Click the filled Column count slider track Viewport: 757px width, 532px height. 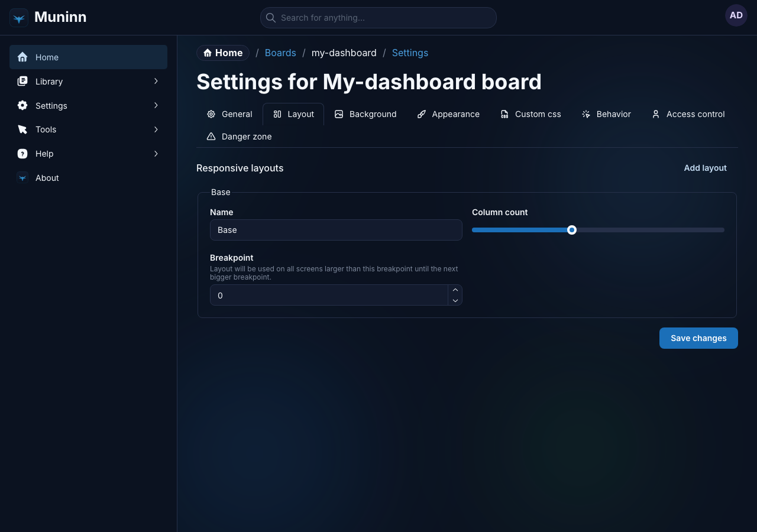click(x=519, y=230)
